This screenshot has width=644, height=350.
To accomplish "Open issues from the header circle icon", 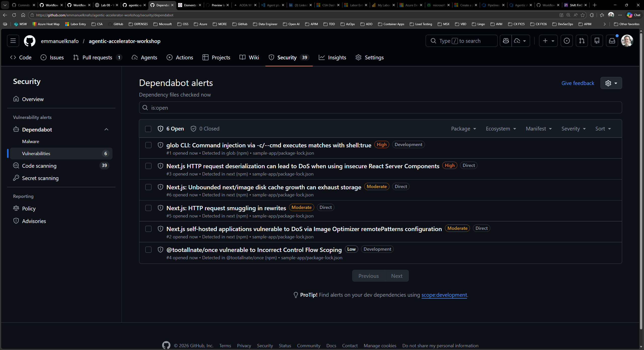I will click(567, 41).
